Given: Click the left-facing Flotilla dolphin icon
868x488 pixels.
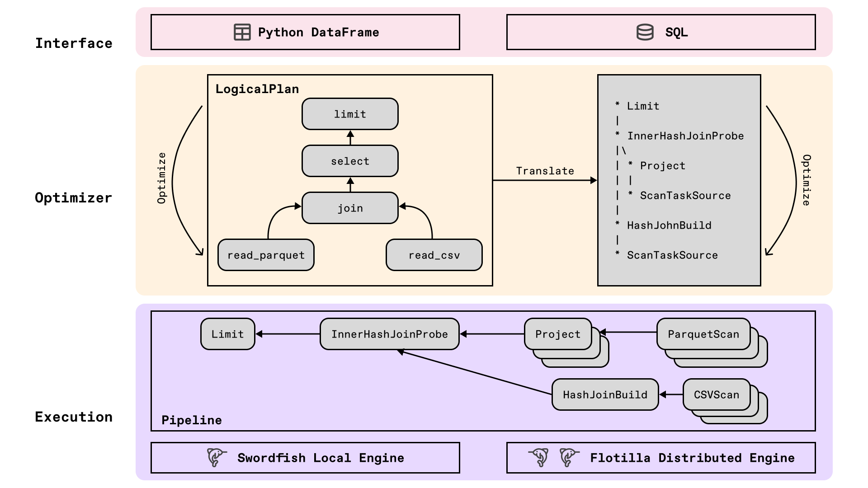Looking at the screenshot, I should (x=540, y=457).
